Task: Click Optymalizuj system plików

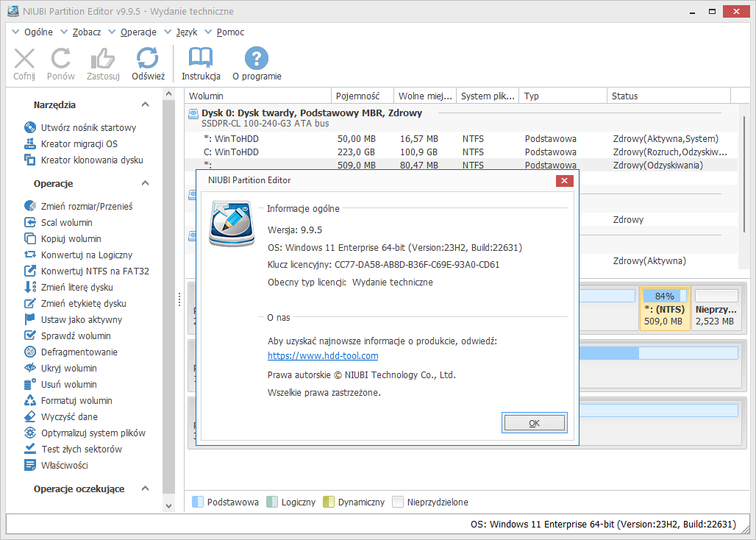Action: pos(85,433)
